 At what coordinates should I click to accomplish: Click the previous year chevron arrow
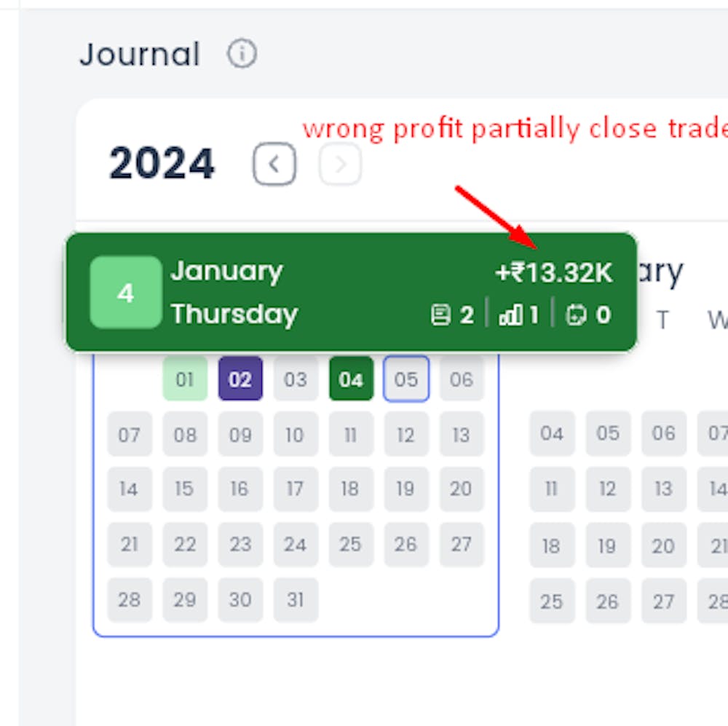[274, 163]
